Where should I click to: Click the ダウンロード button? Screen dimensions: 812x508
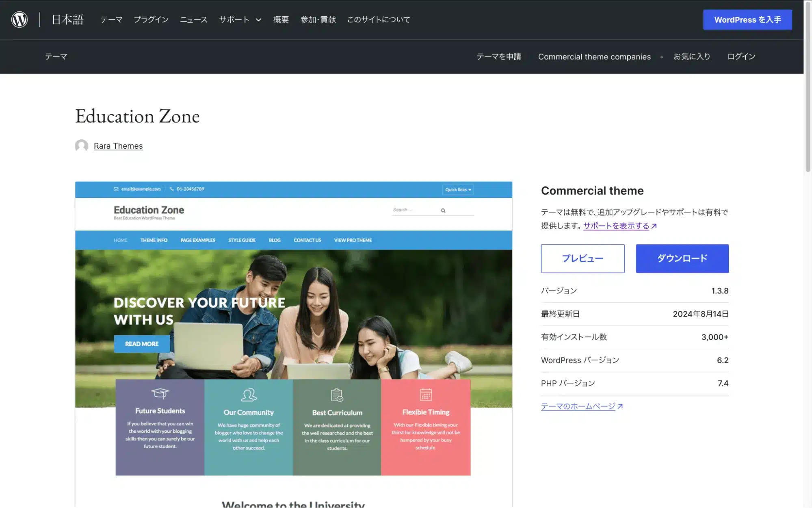(x=682, y=258)
